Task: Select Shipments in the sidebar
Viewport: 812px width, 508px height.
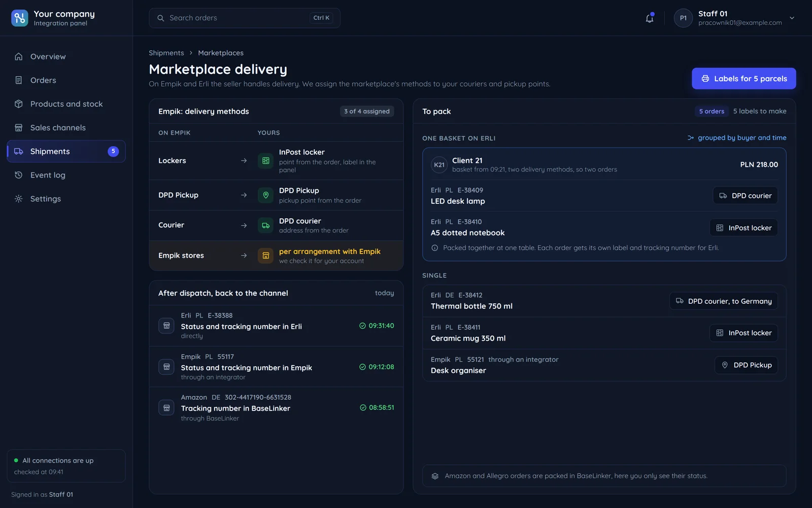Action: pos(66,151)
